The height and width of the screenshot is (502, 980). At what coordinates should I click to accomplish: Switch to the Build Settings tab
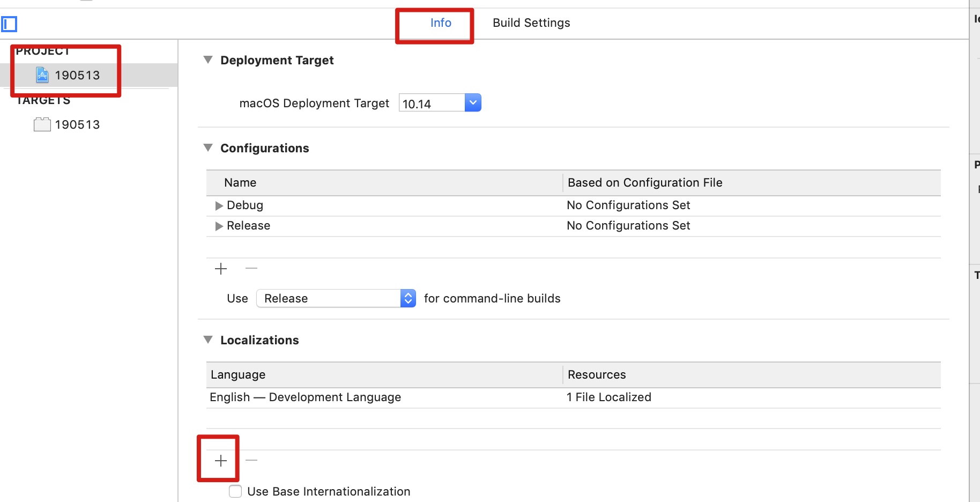pos(531,23)
